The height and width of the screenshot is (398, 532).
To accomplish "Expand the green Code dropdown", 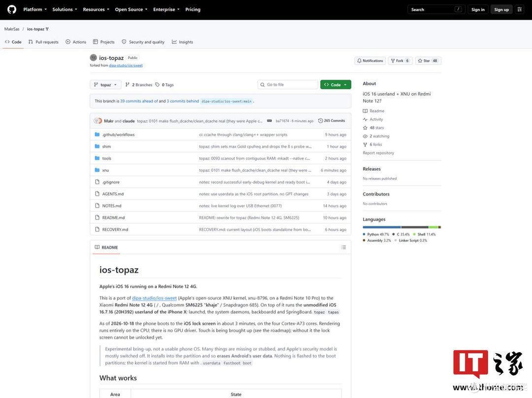I will [335, 84].
